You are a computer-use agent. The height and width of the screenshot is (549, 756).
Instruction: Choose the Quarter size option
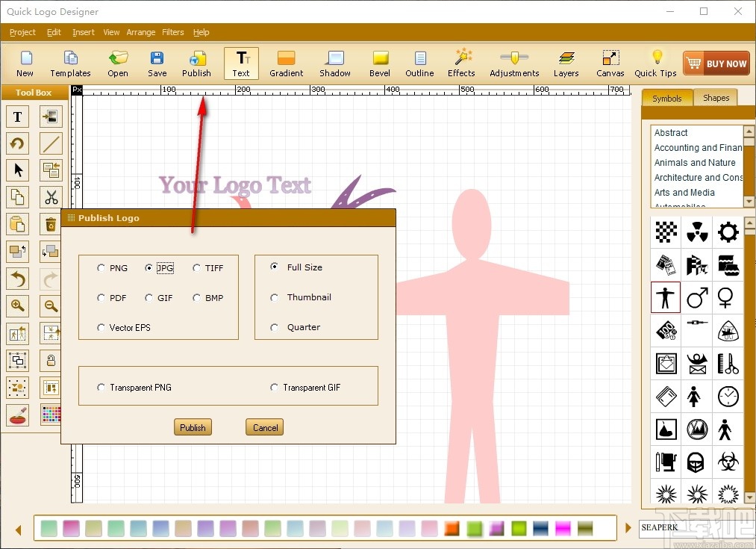(275, 328)
